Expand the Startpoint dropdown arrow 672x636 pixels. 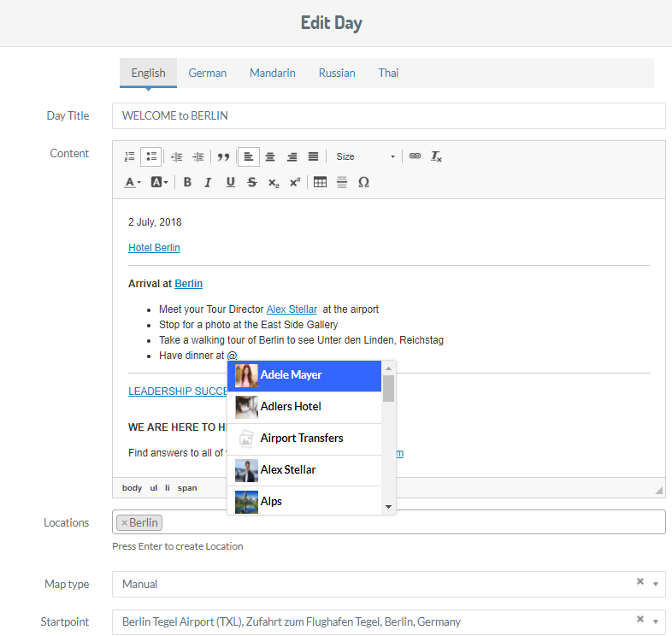[x=655, y=621]
